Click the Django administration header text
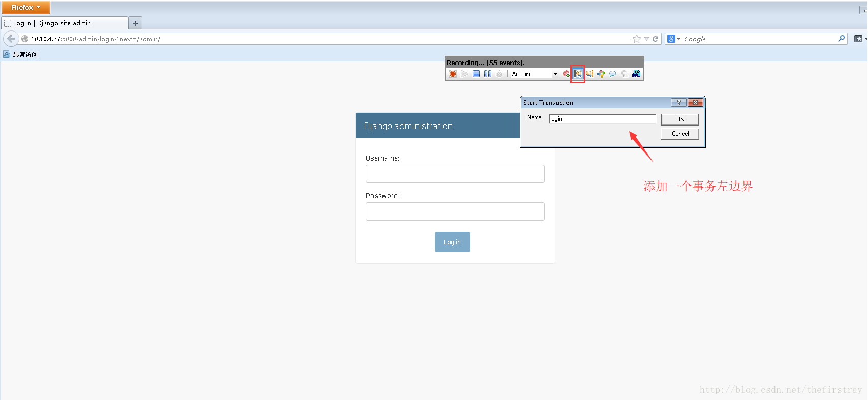 coord(408,126)
